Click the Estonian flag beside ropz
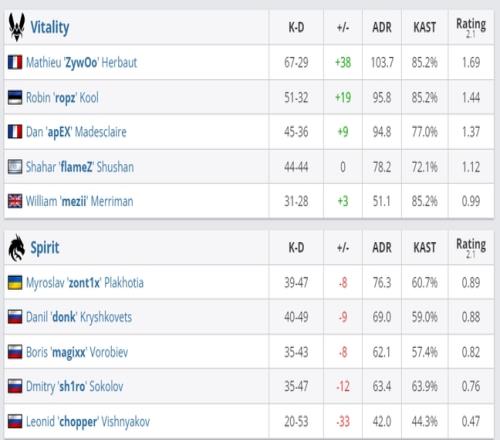 point(15,97)
